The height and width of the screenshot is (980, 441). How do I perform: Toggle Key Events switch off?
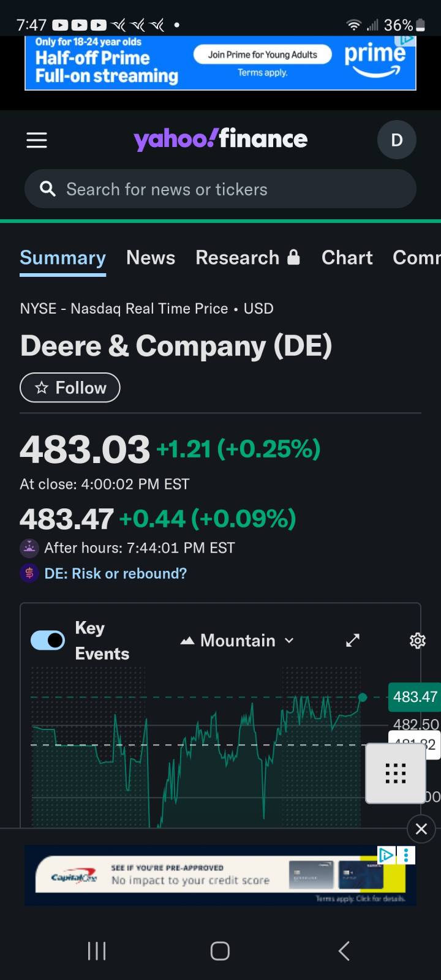pyautogui.click(x=48, y=640)
